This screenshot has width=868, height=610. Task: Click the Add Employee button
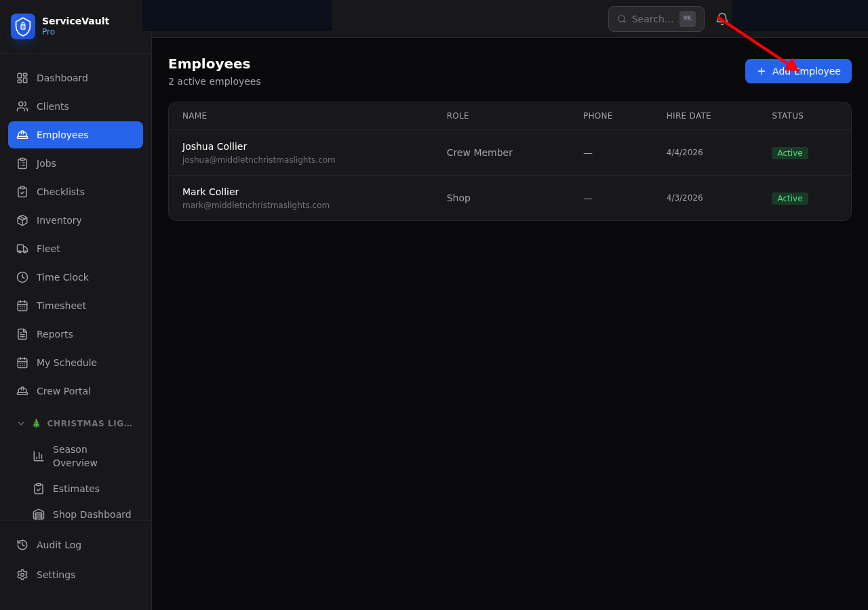point(798,71)
